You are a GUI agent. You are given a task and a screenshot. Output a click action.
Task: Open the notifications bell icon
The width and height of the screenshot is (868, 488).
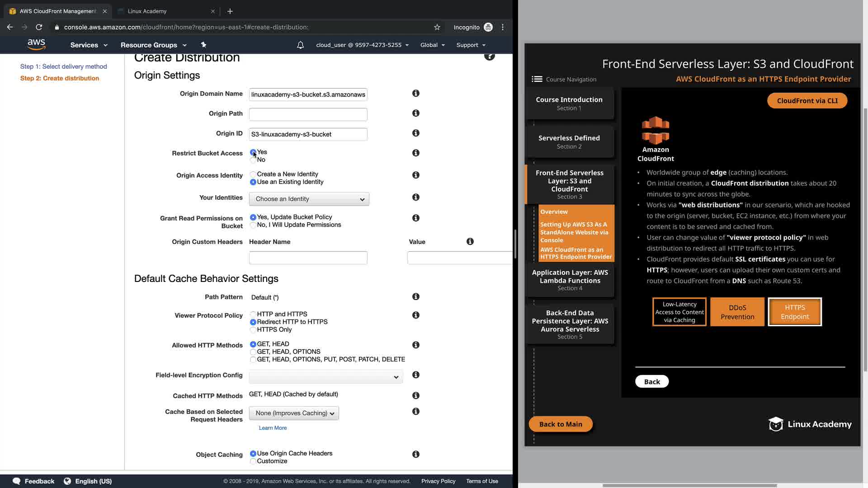(x=300, y=45)
